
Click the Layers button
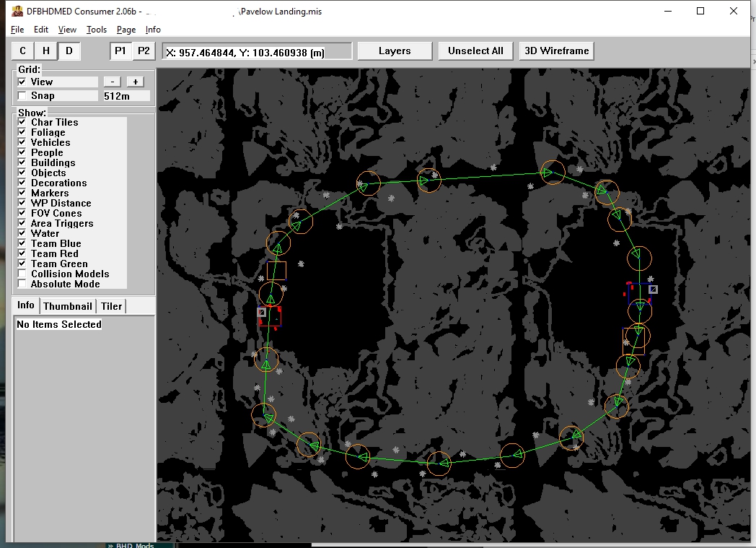click(x=395, y=51)
